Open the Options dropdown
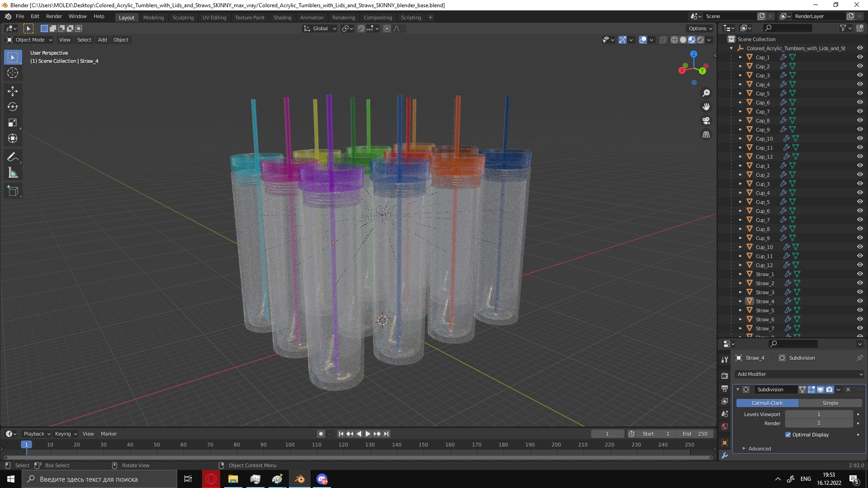 (700, 28)
